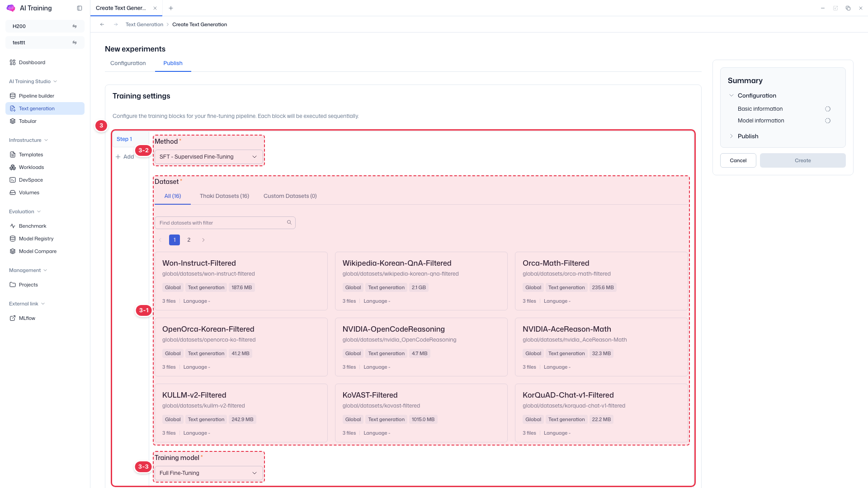The image size is (868, 488).
Task: Click the Cancel button
Action: [x=738, y=160]
